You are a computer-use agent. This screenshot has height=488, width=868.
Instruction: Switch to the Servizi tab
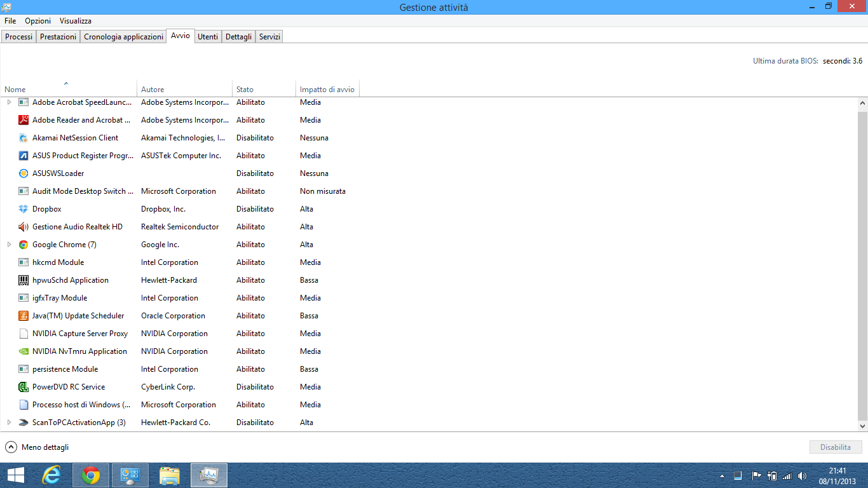pos(269,37)
